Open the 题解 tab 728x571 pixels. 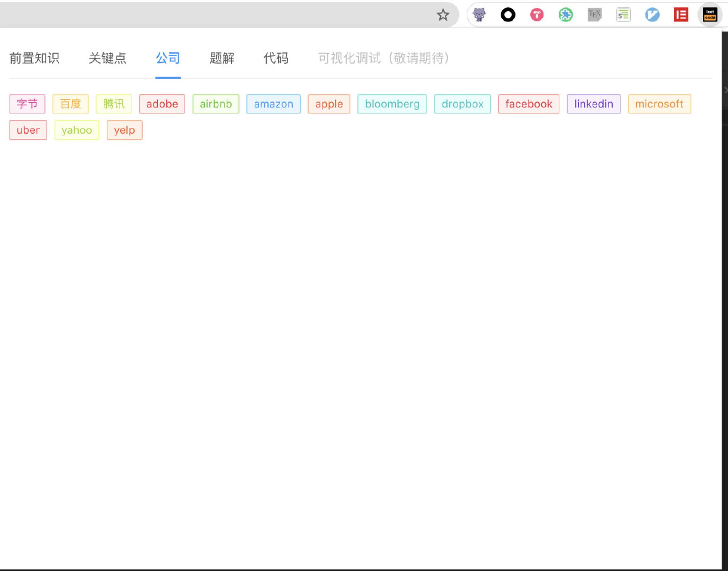click(x=222, y=58)
